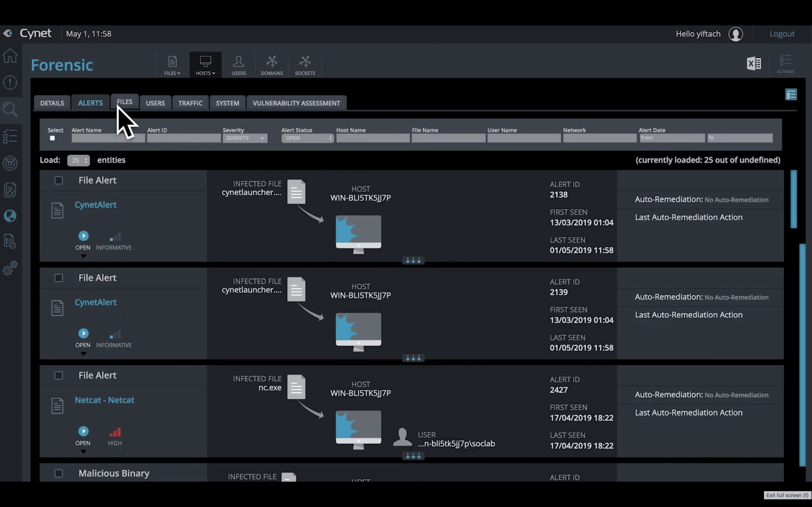Click the Netcat - Netcat alert link
The width and height of the screenshot is (812, 507).
104,400
